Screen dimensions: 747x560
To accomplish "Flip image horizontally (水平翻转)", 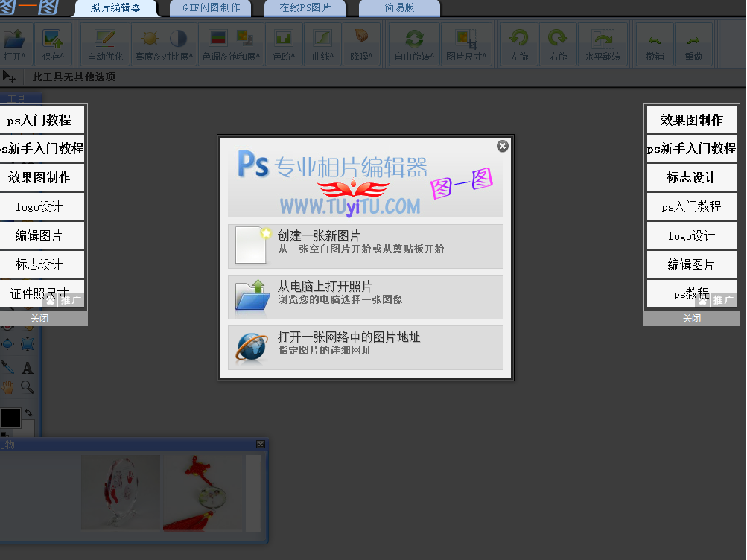I will [x=603, y=44].
